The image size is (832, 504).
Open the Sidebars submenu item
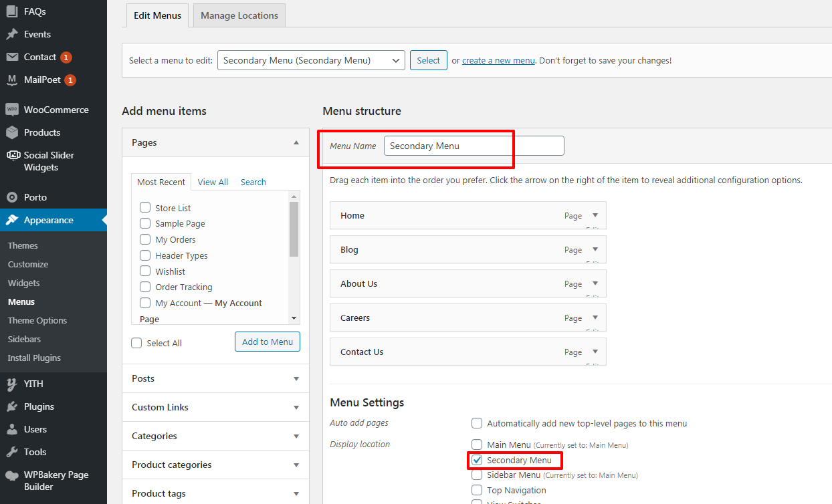[24, 339]
